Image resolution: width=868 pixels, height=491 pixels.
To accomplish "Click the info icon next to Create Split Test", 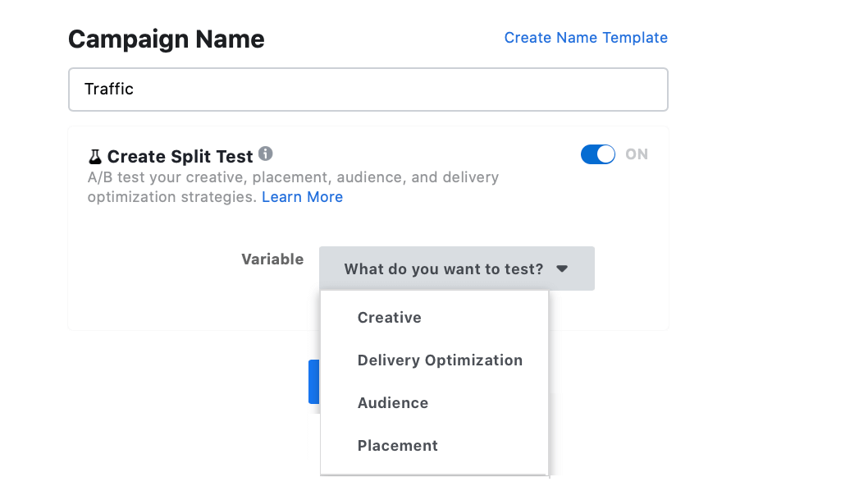I will [265, 154].
